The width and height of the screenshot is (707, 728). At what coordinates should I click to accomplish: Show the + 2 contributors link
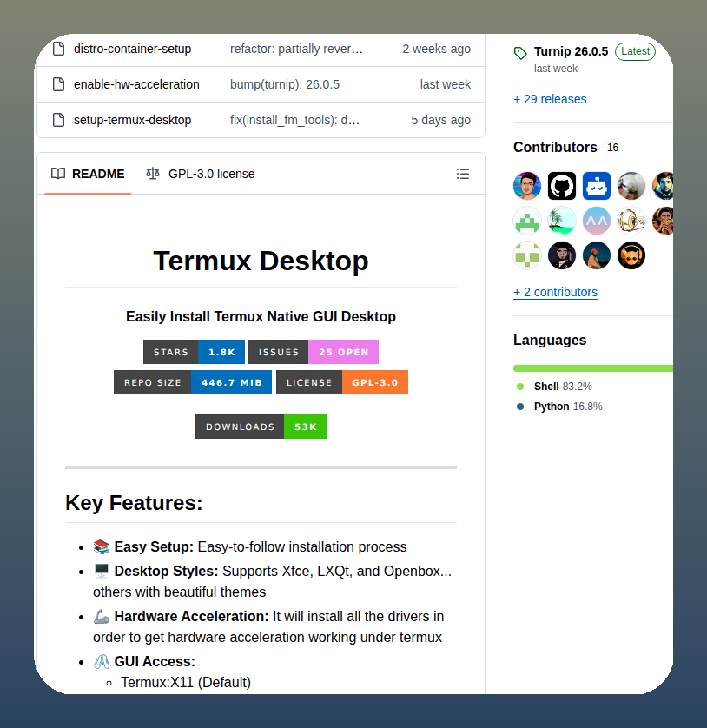coord(555,292)
